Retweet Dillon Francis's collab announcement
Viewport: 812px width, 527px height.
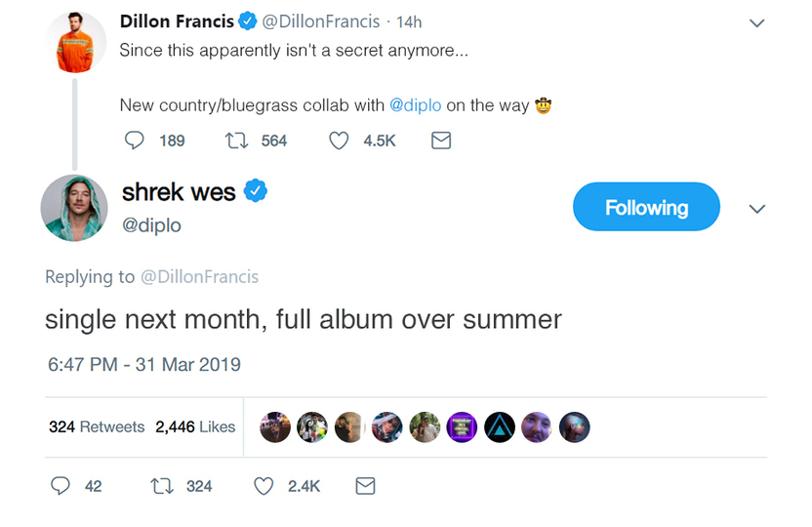coord(236,141)
